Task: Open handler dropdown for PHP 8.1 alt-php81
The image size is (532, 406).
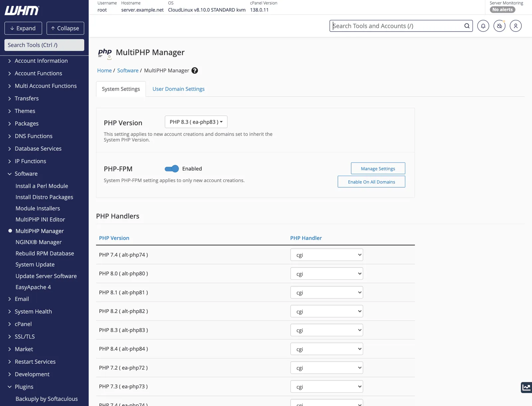Action: click(327, 292)
